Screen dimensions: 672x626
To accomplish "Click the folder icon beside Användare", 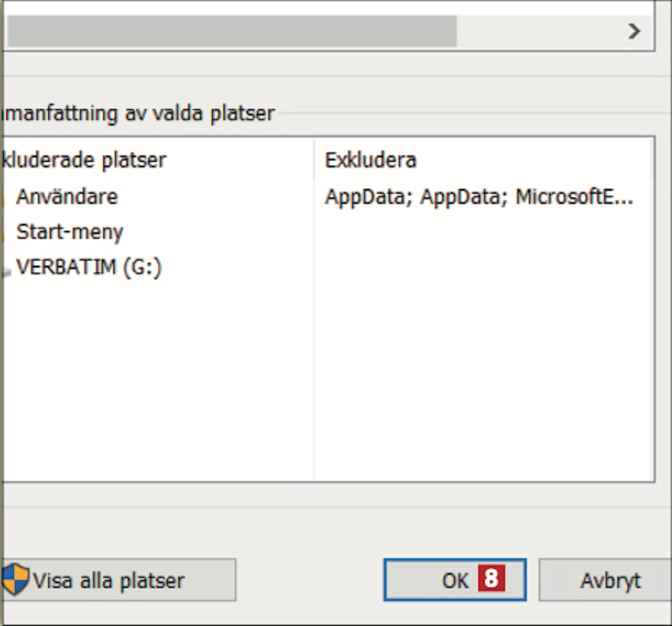I will (x=2, y=196).
